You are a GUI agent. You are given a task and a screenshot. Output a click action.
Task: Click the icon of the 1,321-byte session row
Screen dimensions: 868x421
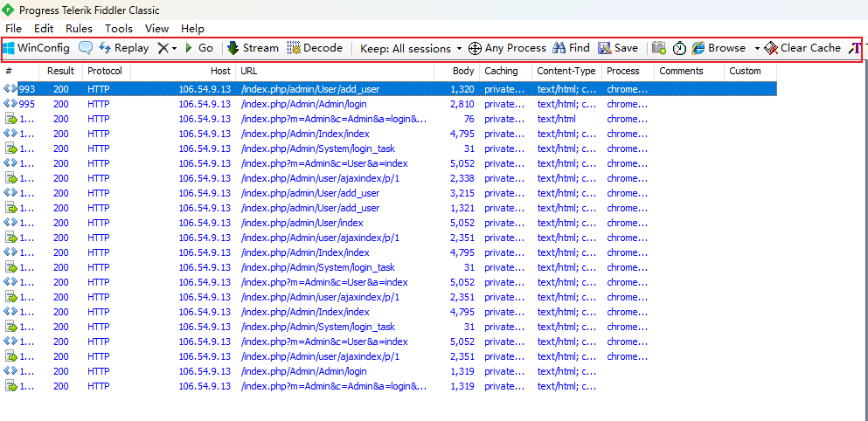click(10, 208)
